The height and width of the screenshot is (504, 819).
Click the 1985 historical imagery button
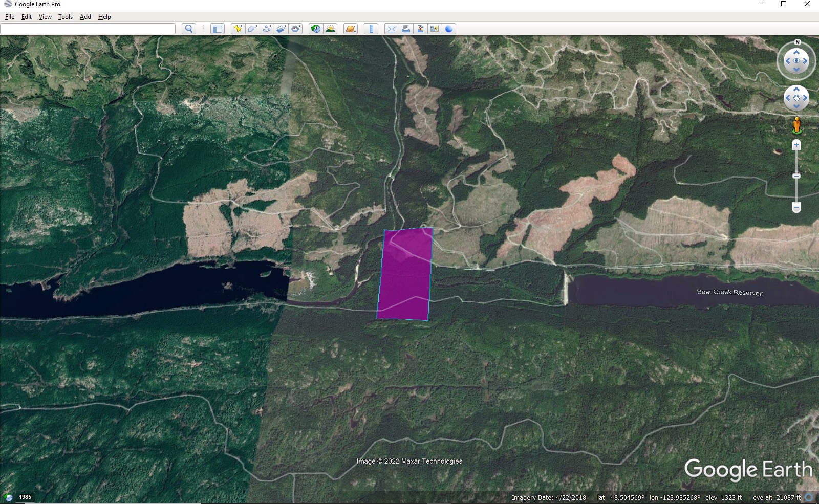[25, 497]
